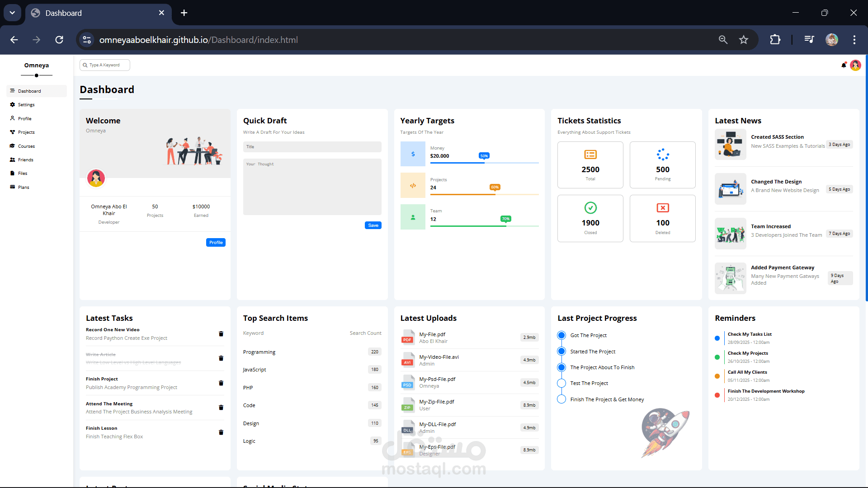Open the Plans section in the sidebar
868x488 pixels.
click(12, 187)
